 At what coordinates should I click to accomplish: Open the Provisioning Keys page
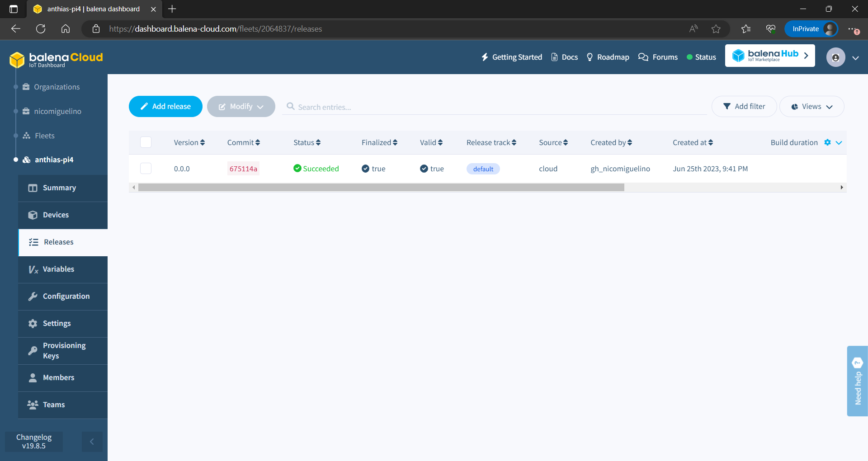coord(63,351)
